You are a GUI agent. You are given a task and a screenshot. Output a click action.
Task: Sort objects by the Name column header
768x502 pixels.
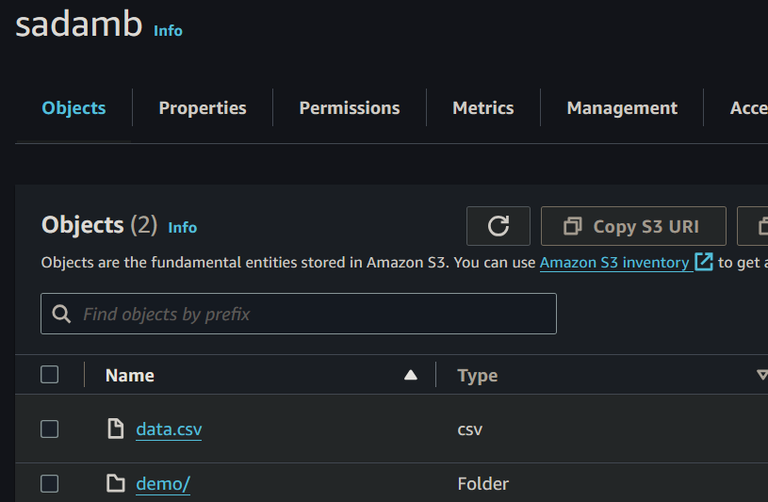click(130, 375)
